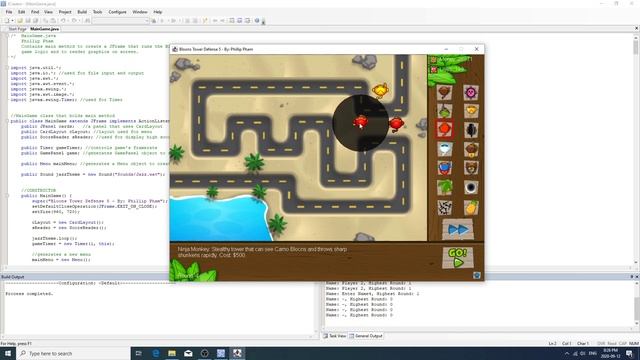
Task: Open the Build menu
Action: 82,12
